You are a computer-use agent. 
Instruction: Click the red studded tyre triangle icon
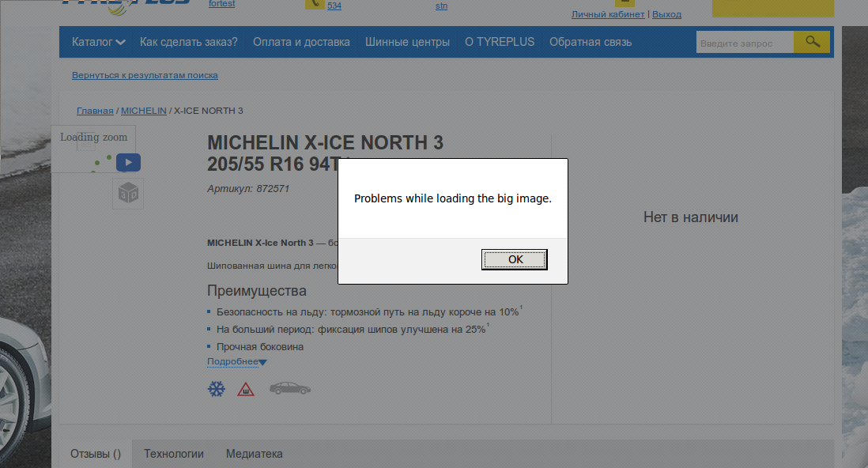pos(246,390)
